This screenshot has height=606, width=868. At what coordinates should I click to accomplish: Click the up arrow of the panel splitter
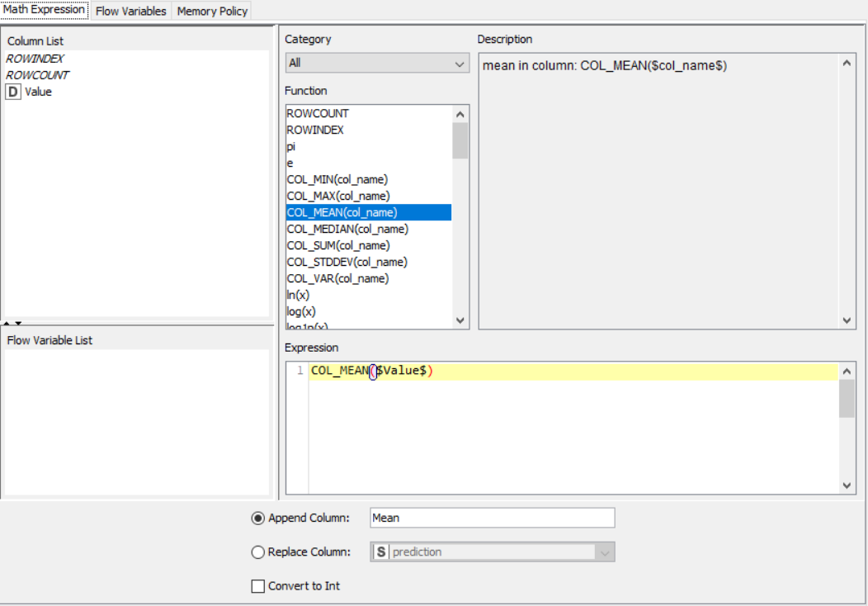pos(7,323)
